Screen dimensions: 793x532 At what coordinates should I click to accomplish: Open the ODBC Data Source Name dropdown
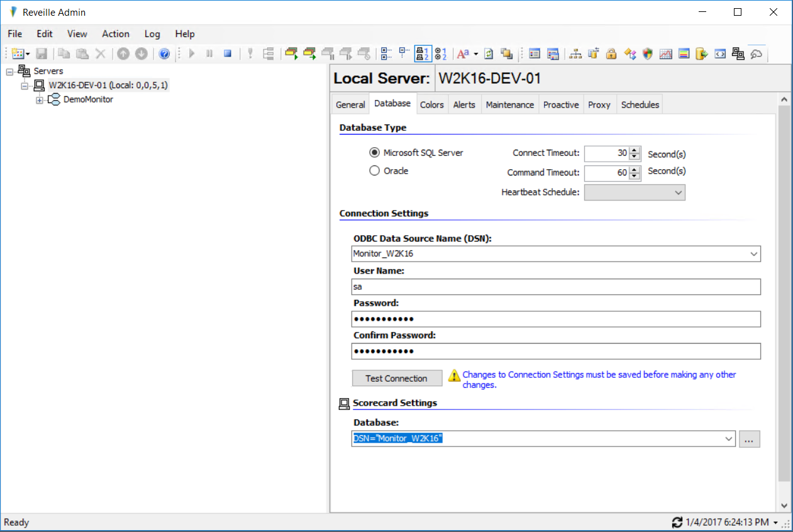tap(754, 254)
